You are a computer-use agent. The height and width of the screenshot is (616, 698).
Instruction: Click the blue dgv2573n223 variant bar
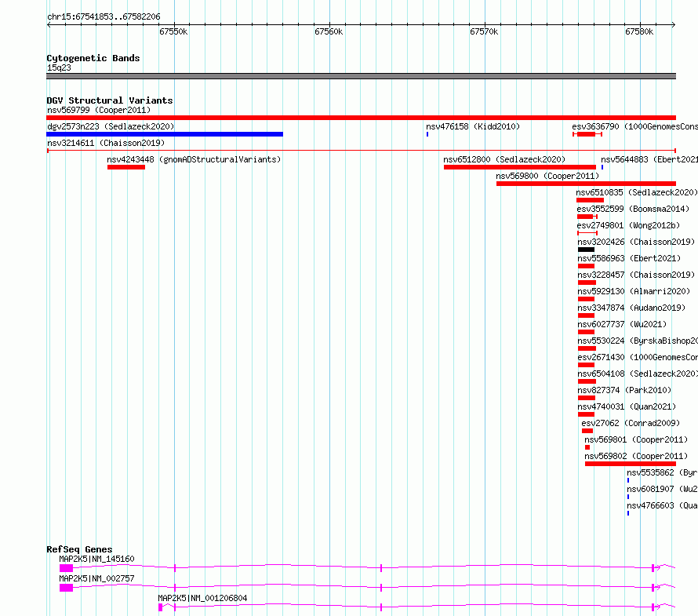point(165,134)
